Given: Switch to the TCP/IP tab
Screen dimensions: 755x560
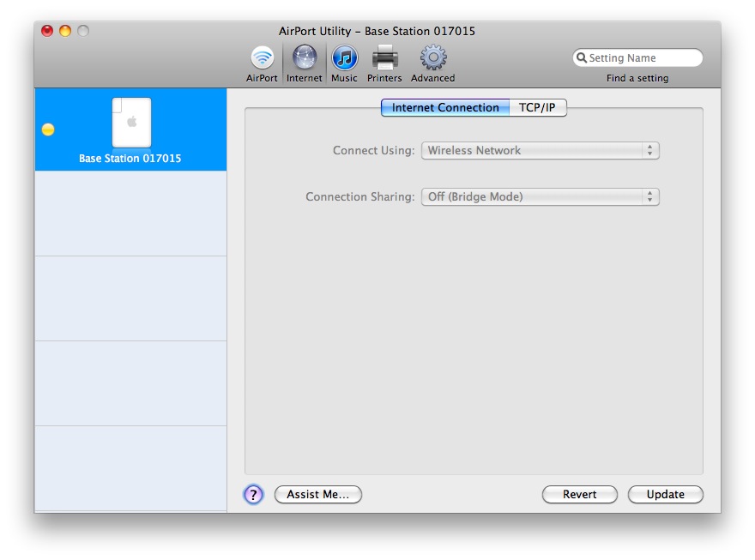Looking at the screenshot, I should [x=537, y=107].
